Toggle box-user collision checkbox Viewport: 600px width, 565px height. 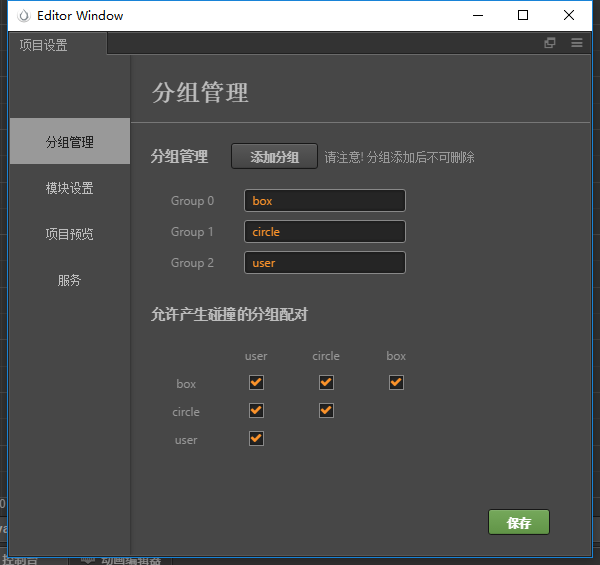point(256,382)
